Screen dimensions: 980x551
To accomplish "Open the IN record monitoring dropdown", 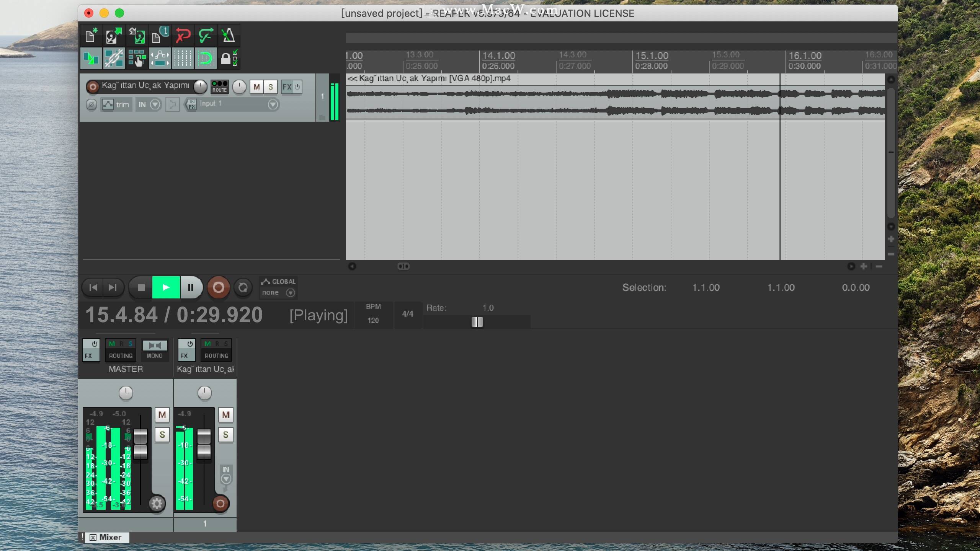I will 155,104.
